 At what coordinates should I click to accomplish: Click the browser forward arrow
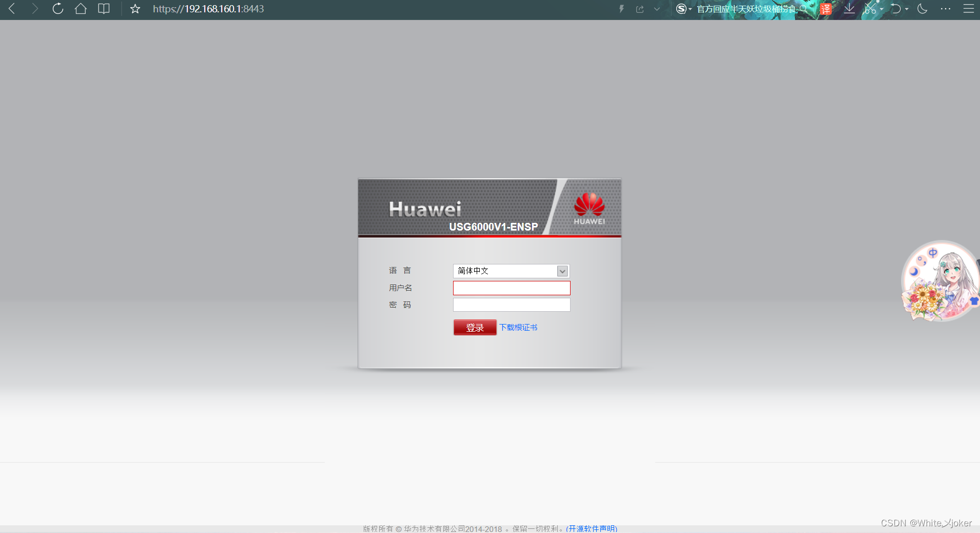point(35,9)
